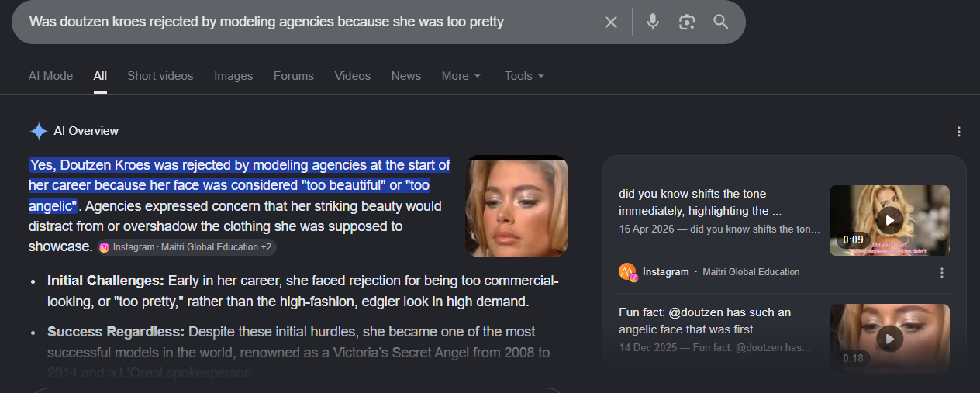Select the All results tab
The image size is (980, 393).
pyautogui.click(x=100, y=76)
